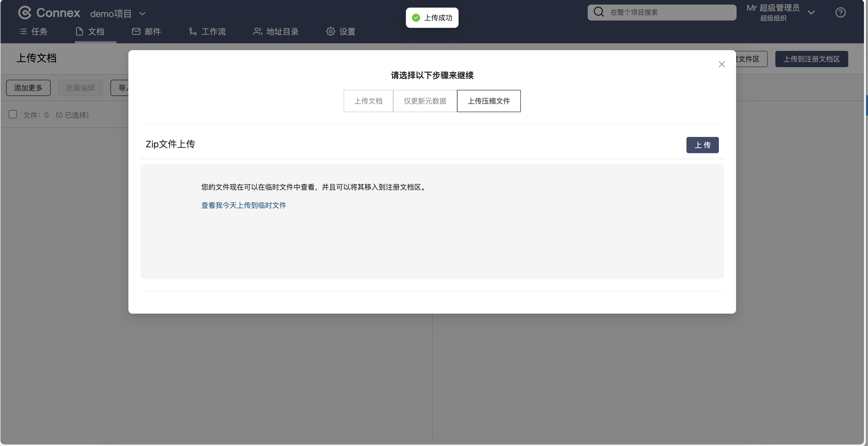Click the Connex logo icon

[25, 13]
